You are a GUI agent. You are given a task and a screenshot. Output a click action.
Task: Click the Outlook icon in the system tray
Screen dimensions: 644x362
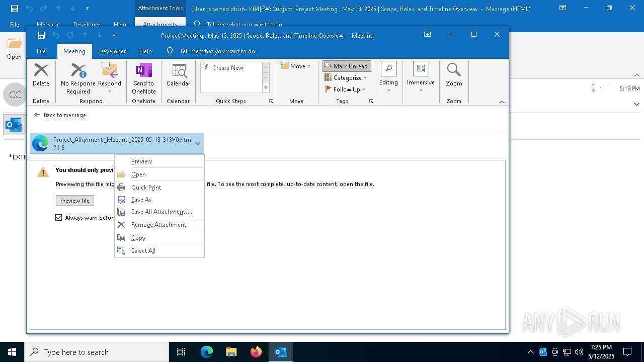coord(543,352)
